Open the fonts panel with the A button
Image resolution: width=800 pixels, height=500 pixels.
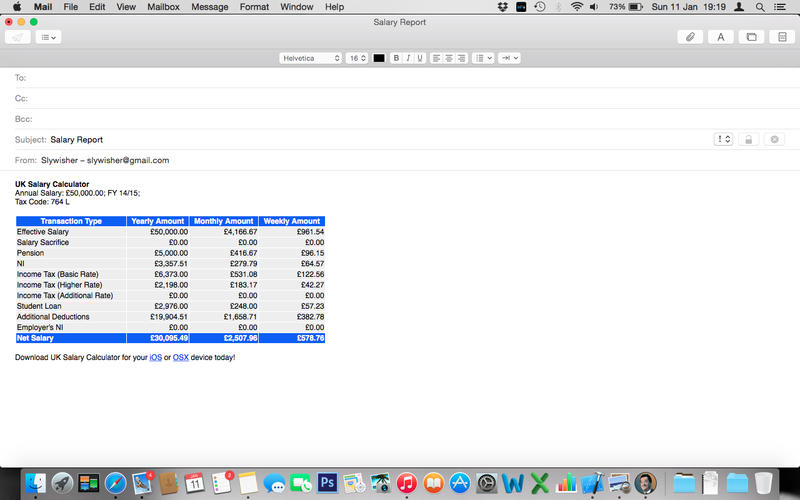click(x=720, y=37)
